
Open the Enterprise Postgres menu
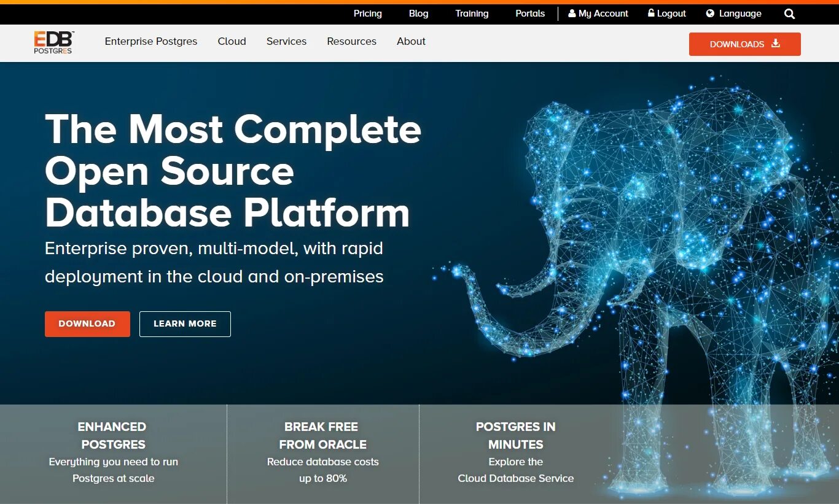point(151,41)
